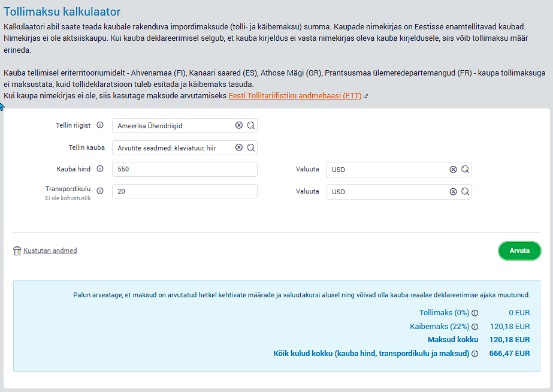Image resolution: width=553 pixels, height=392 pixels.
Task: Search currency for Transpordikulu
Action: 465,192
